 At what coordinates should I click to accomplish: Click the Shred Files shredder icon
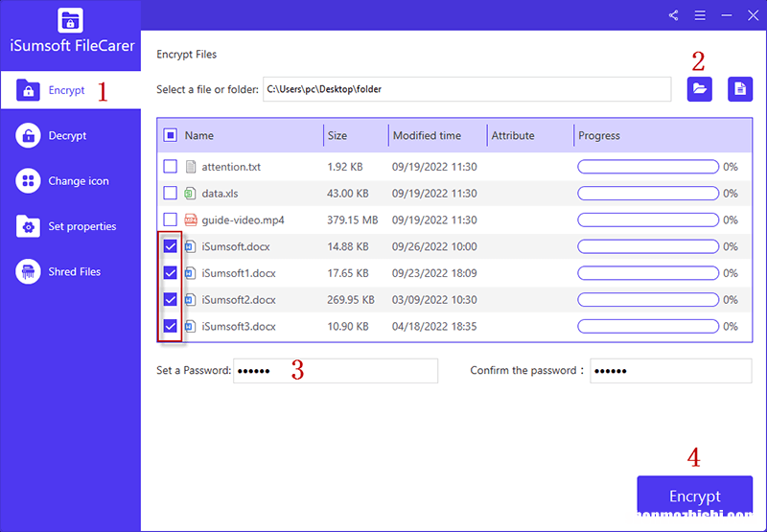[x=28, y=272]
